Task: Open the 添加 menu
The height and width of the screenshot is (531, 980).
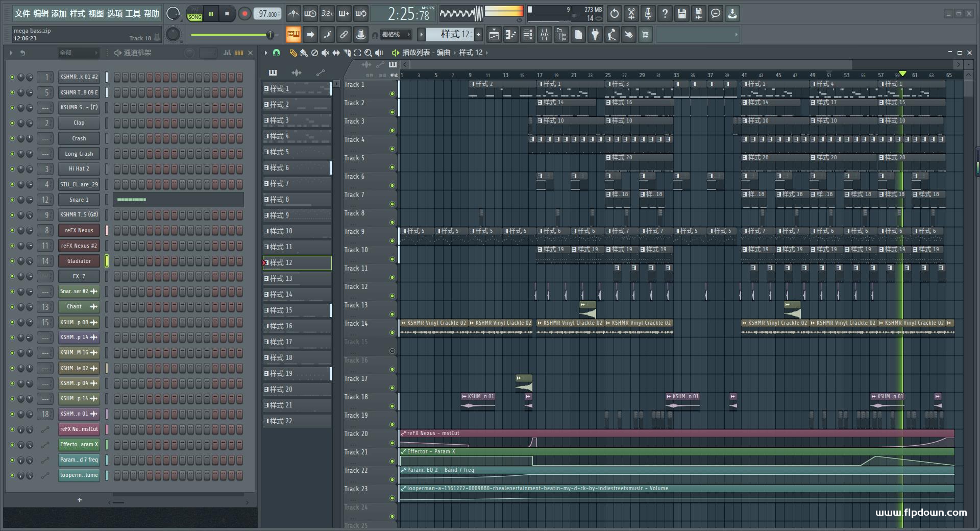Action: (x=59, y=14)
